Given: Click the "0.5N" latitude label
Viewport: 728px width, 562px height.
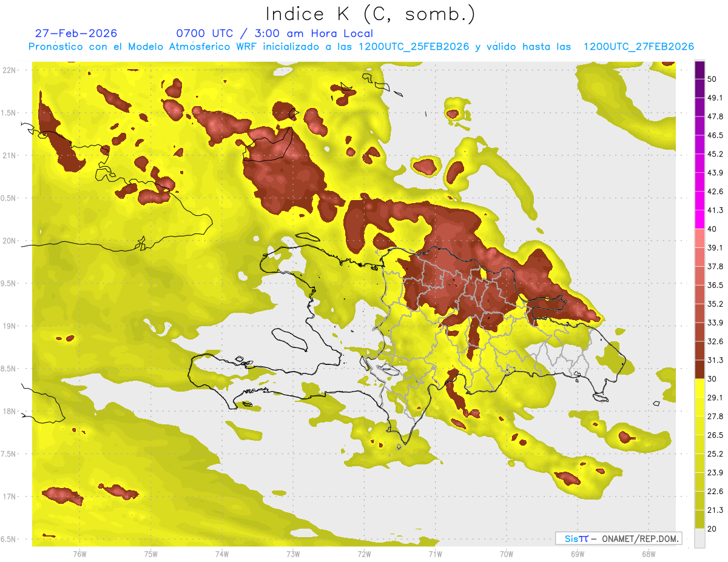Looking at the screenshot, I should pos(9,198).
